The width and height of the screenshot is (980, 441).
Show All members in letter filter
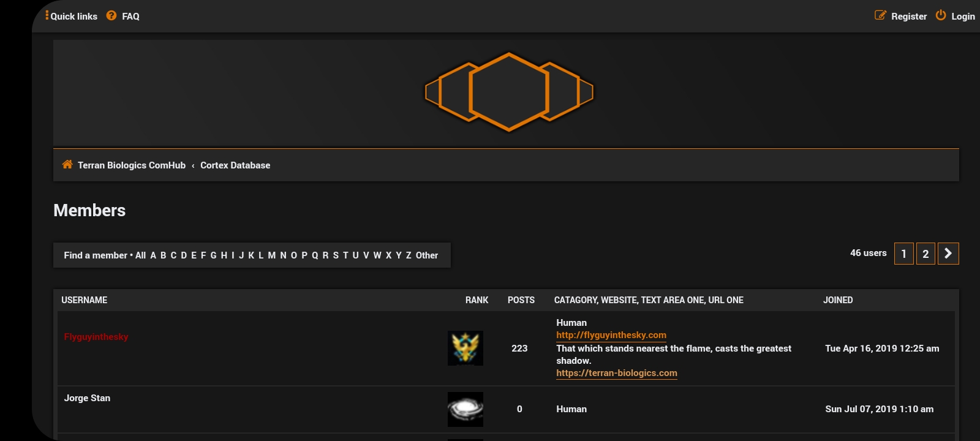click(140, 255)
